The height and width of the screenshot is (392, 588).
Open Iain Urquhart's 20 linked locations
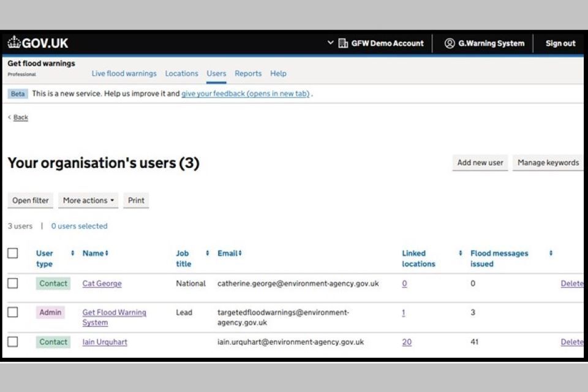[407, 342]
